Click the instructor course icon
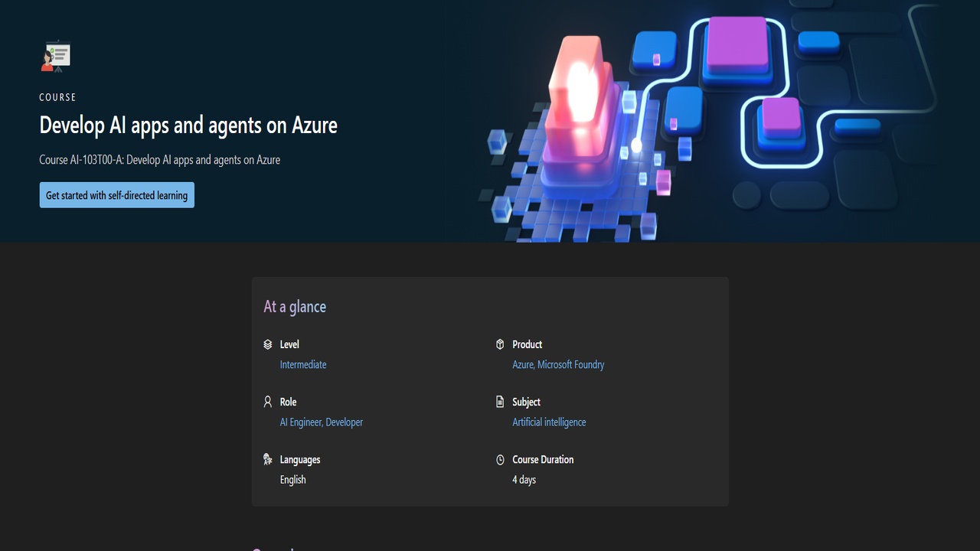The width and height of the screenshot is (980, 551). pos(55,56)
